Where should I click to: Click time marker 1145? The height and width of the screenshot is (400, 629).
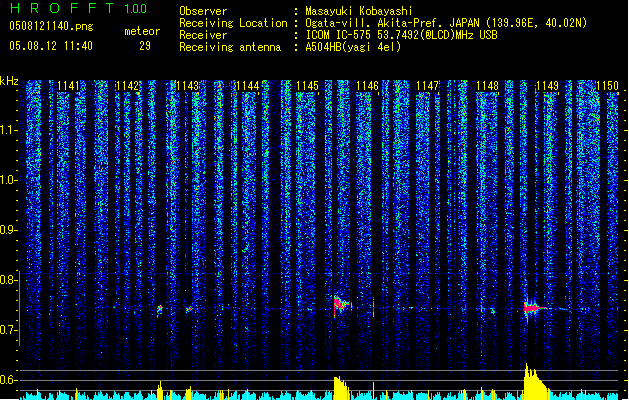(x=307, y=86)
